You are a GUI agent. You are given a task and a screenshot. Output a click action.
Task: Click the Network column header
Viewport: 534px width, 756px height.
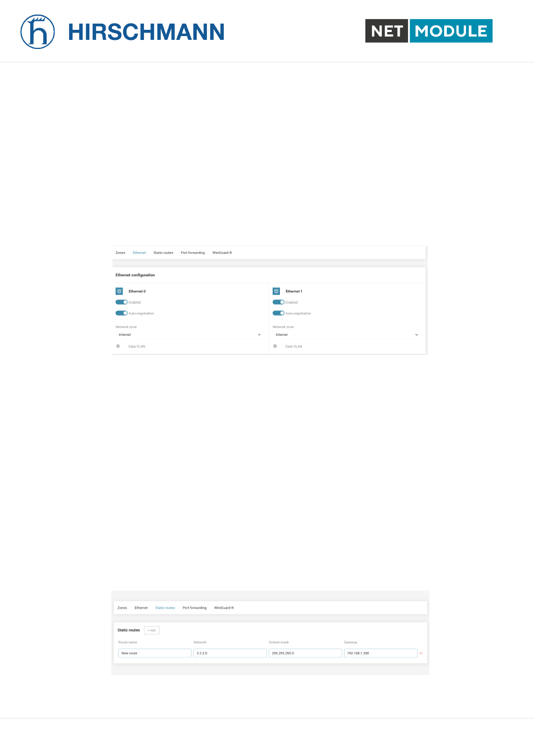pos(200,642)
